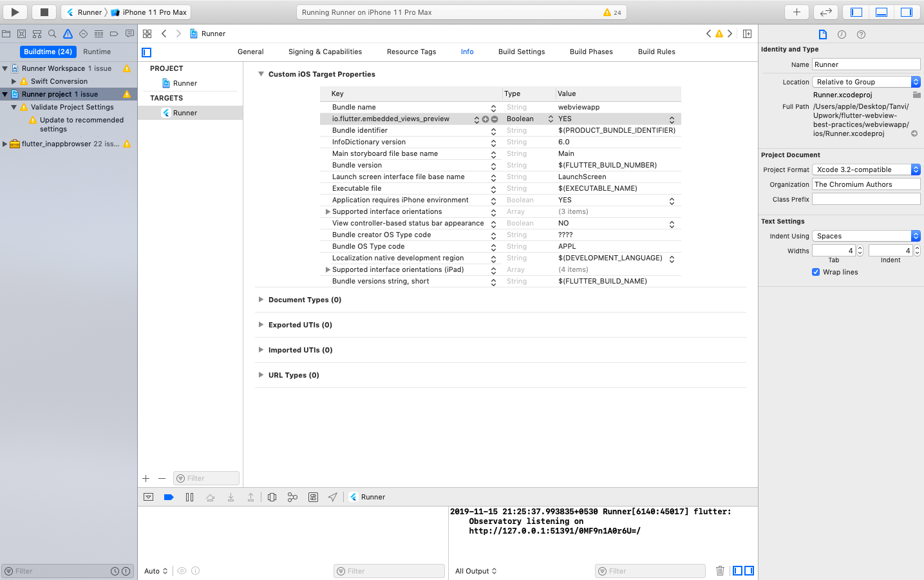This screenshot has width=924, height=580.
Task: Click the simulate location arrow icon
Action: [x=332, y=497]
